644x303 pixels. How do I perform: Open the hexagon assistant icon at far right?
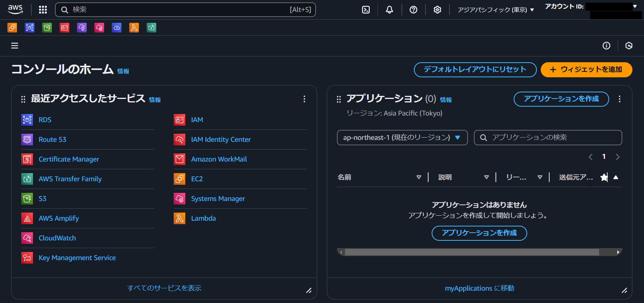629,46
